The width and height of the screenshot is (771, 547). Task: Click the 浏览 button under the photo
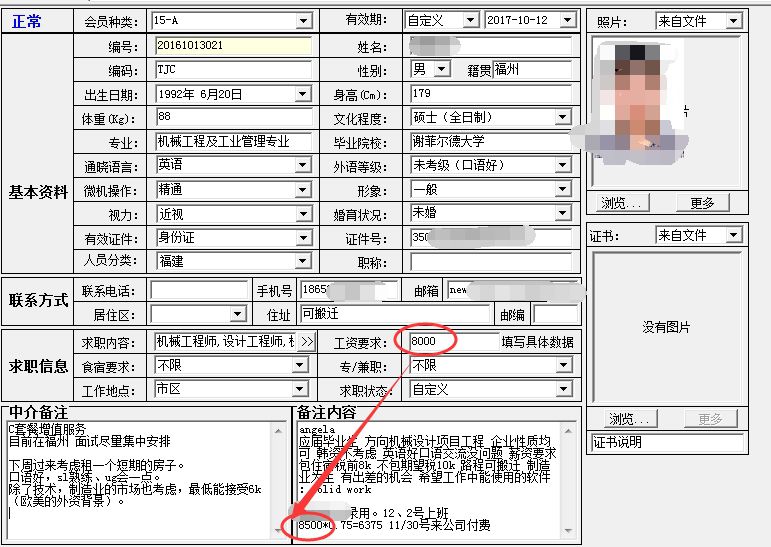[621, 202]
